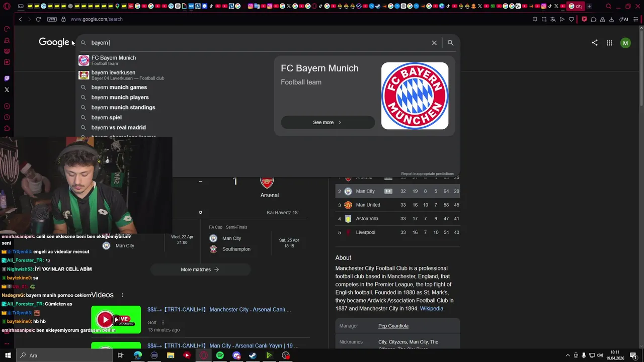
Task: Open Opera GX from taskbar
Action: click(x=203, y=355)
